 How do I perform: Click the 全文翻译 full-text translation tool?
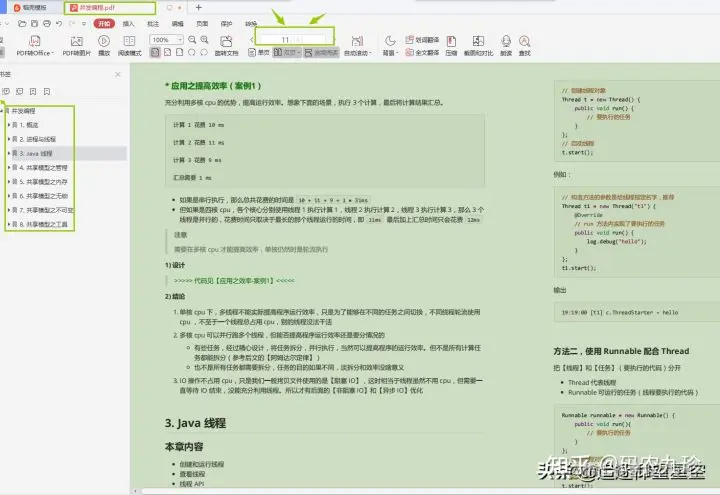pyautogui.click(x=422, y=53)
